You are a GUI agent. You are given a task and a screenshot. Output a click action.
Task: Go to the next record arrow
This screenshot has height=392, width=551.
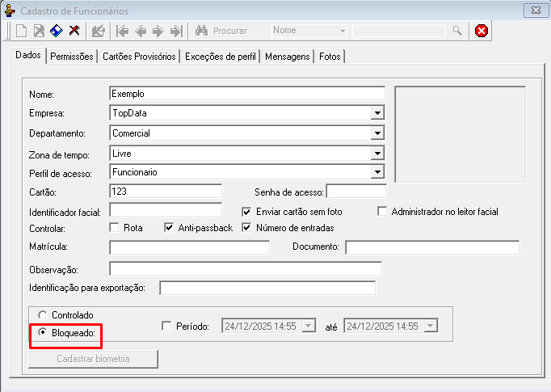point(158,31)
